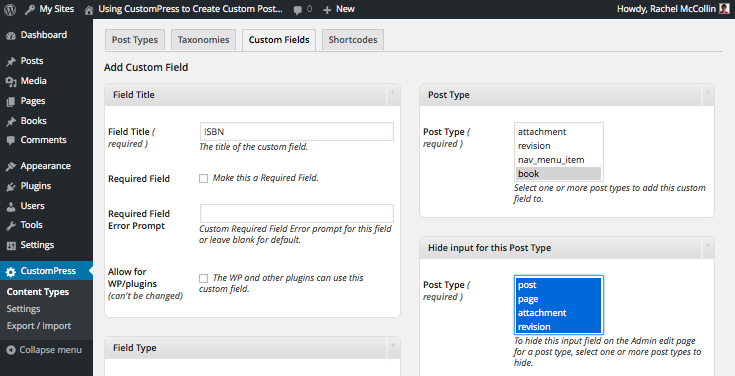Screen dimensions: 735x376
Task: Open Books post type in sidebar
Action: click(x=33, y=121)
